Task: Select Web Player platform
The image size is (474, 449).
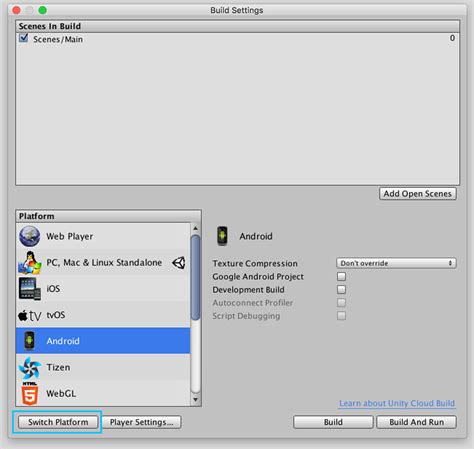Action: (x=103, y=236)
